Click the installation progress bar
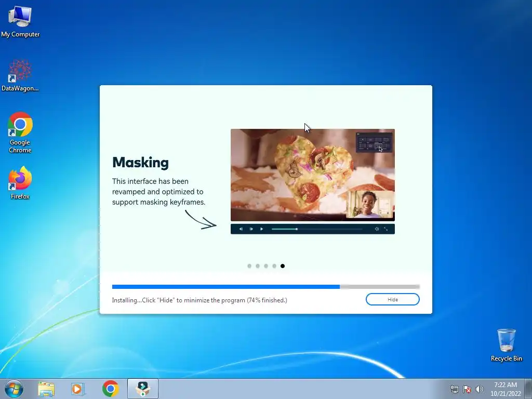The image size is (532, 399). tap(265, 287)
